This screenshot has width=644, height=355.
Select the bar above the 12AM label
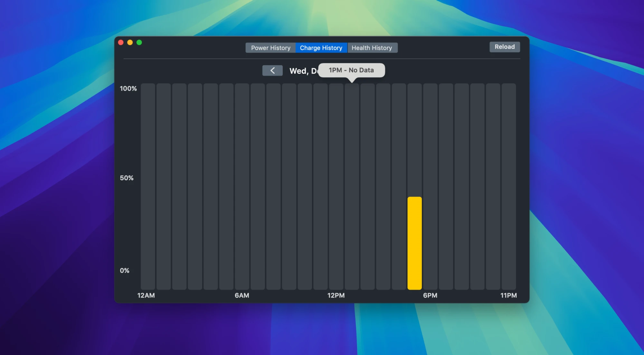[148, 187]
